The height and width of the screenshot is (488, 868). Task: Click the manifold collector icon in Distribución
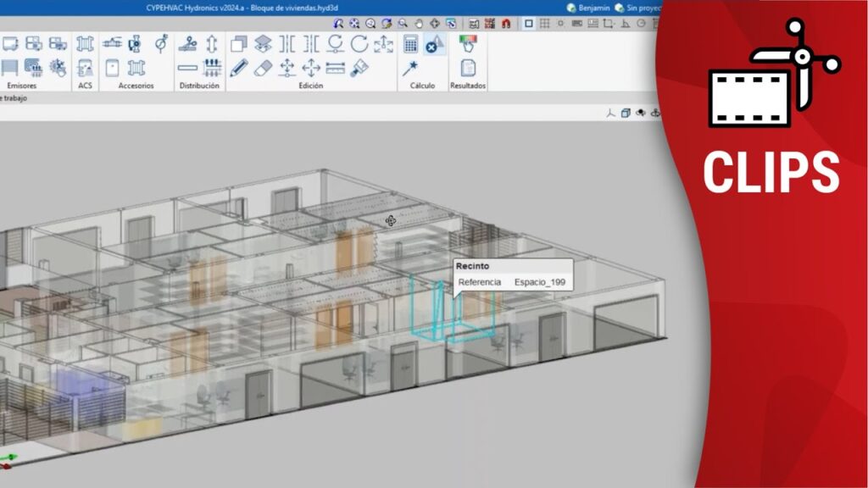211,67
